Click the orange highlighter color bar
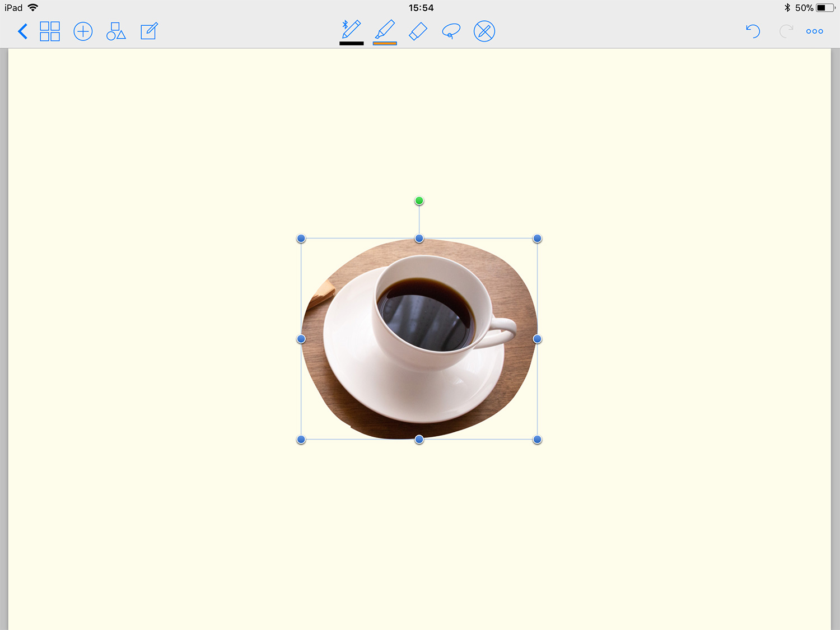840x630 pixels. pyautogui.click(x=385, y=43)
